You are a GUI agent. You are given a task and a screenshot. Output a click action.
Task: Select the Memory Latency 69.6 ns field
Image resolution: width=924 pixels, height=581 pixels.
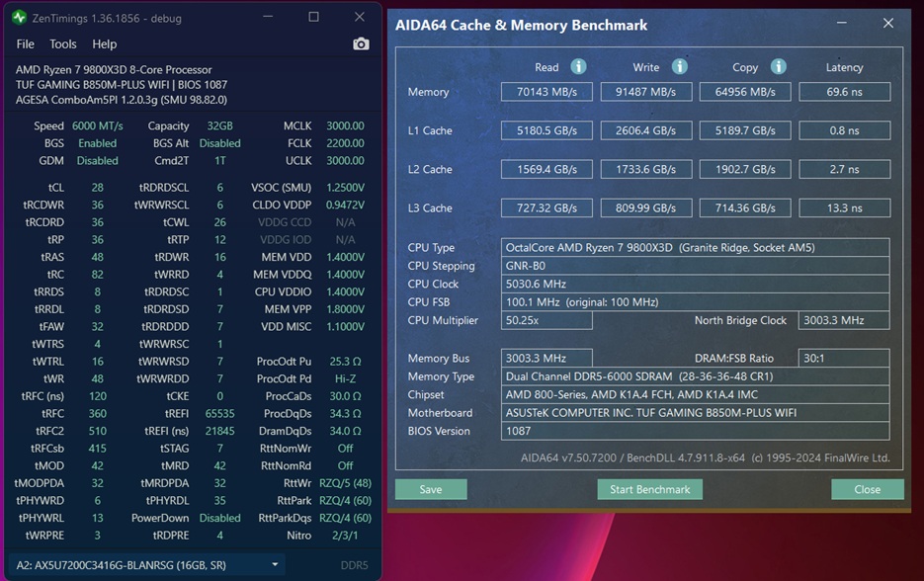click(x=844, y=92)
